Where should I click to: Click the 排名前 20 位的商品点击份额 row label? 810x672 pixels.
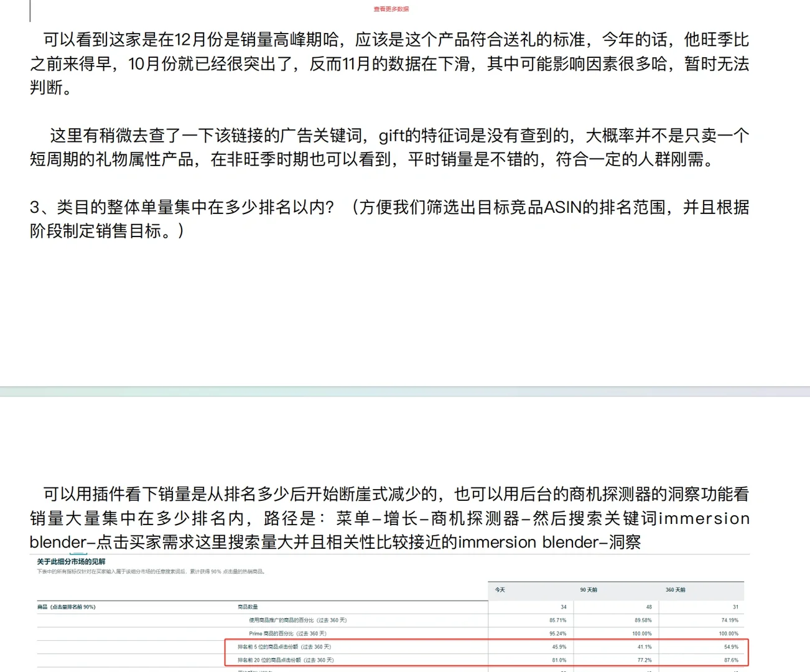286,660
